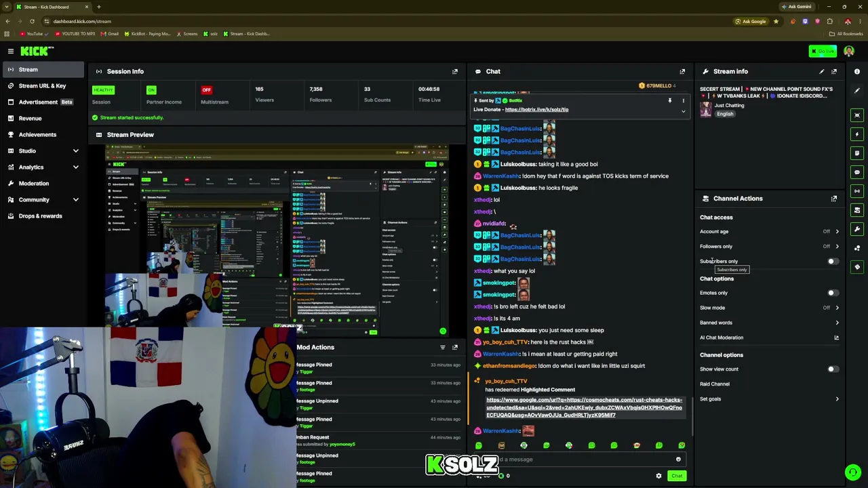Viewport: 868px width, 488px height.
Task: Select Stream in the sidebar
Action: pyautogui.click(x=42, y=69)
